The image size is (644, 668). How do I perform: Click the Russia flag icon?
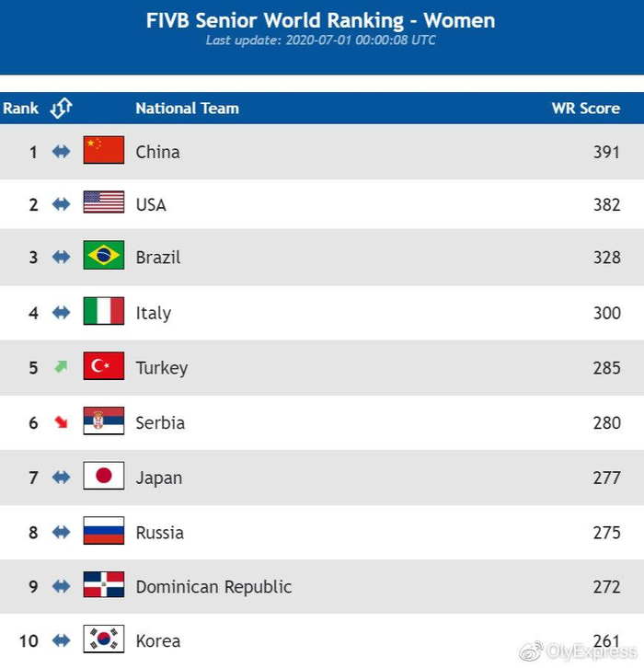pyautogui.click(x=104, y=531)
